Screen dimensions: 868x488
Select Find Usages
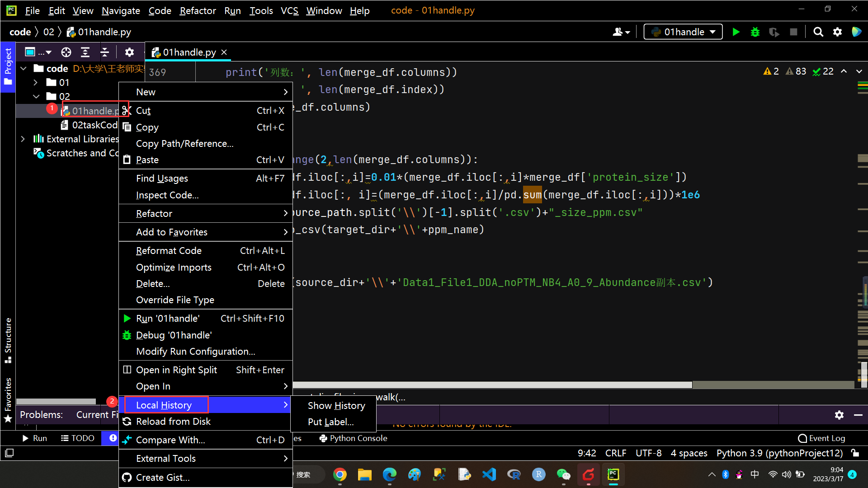[x=206, y=178]
